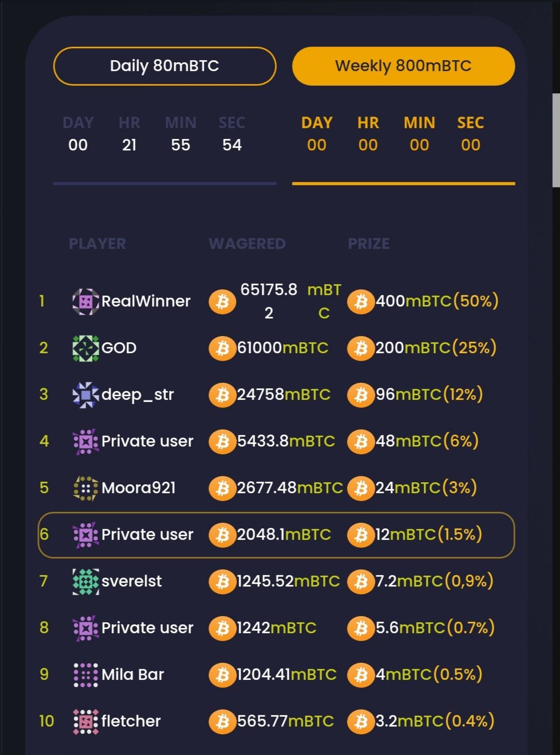Click sverelst's teal avatar icon

(x=86, y=581)
